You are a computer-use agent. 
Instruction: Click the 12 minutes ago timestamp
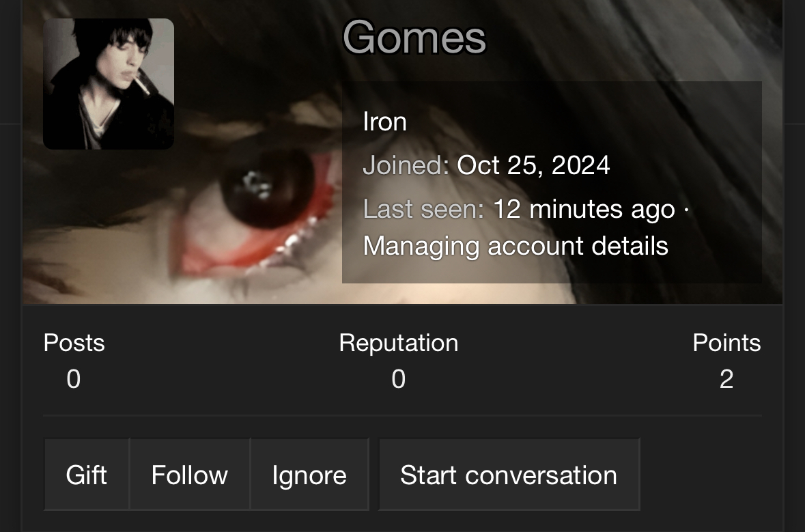(584, 209)
